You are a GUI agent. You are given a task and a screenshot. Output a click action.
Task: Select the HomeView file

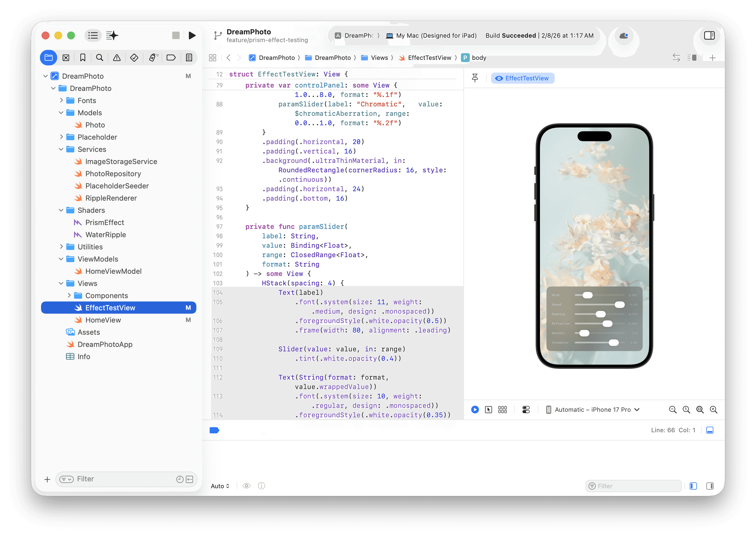tap(103, 320)
